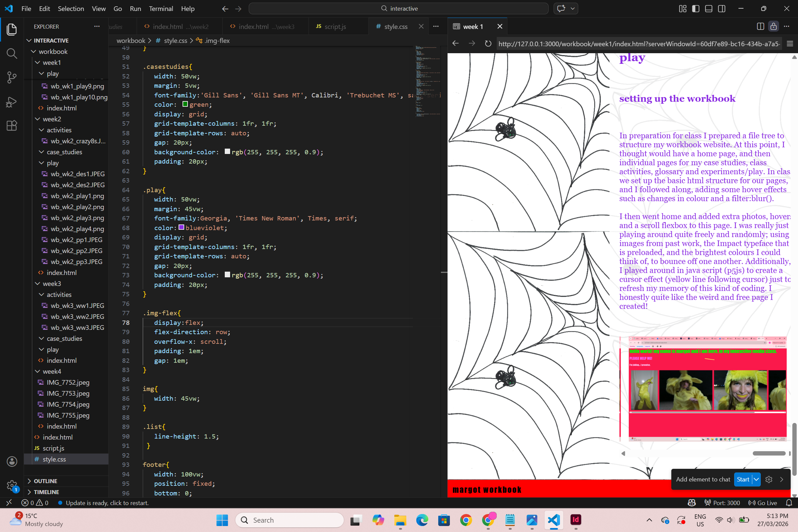
Task: Open the Accounts icon in activity bar
Action: tap(12, 462)
